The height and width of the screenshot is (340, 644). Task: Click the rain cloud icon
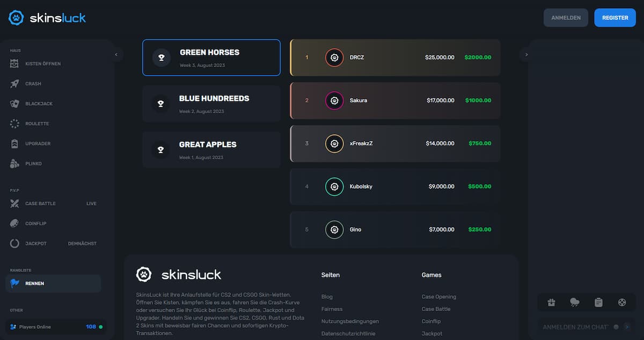[x=575, y=302]
